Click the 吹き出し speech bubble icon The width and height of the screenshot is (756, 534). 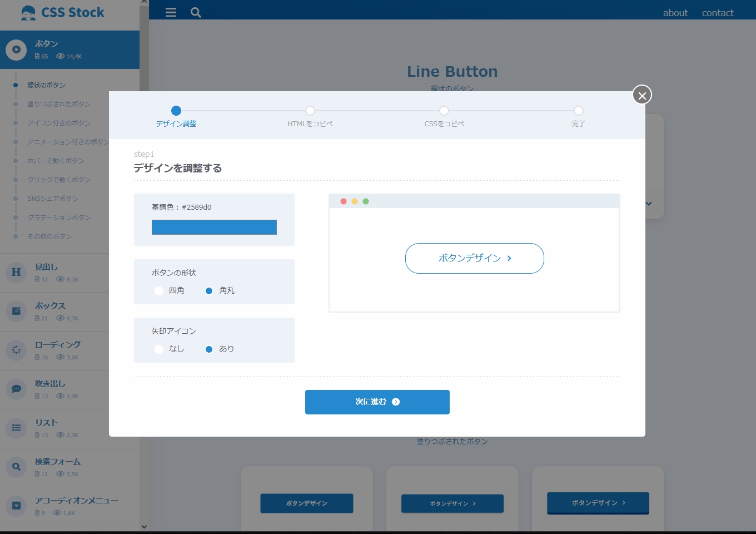[x=16, y=389]
